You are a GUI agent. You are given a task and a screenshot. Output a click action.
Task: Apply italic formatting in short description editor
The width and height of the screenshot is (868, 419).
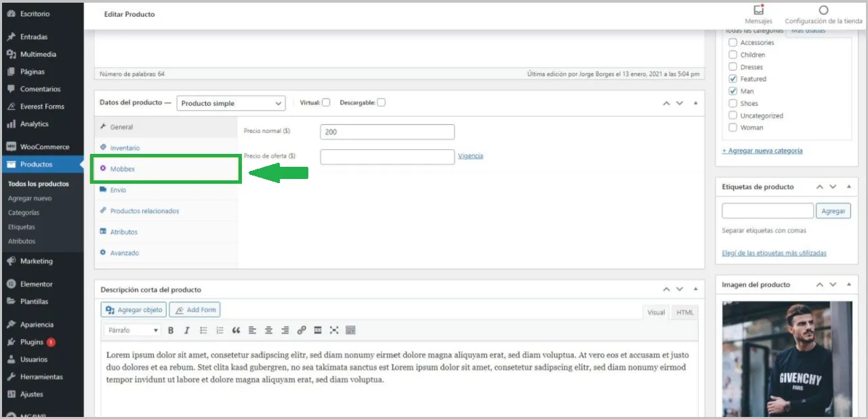pyautogui.click(x=186, y=330)
